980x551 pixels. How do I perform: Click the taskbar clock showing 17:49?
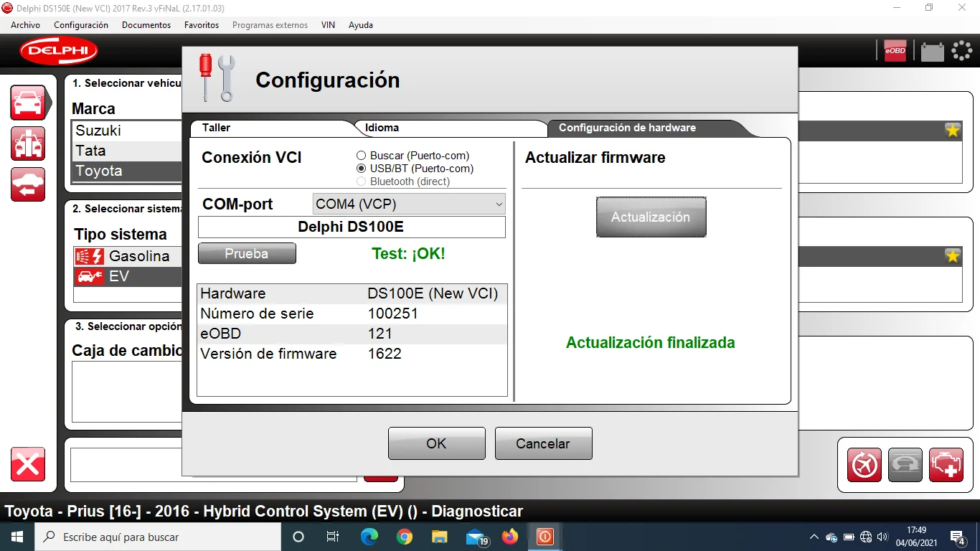click(916, 537)
